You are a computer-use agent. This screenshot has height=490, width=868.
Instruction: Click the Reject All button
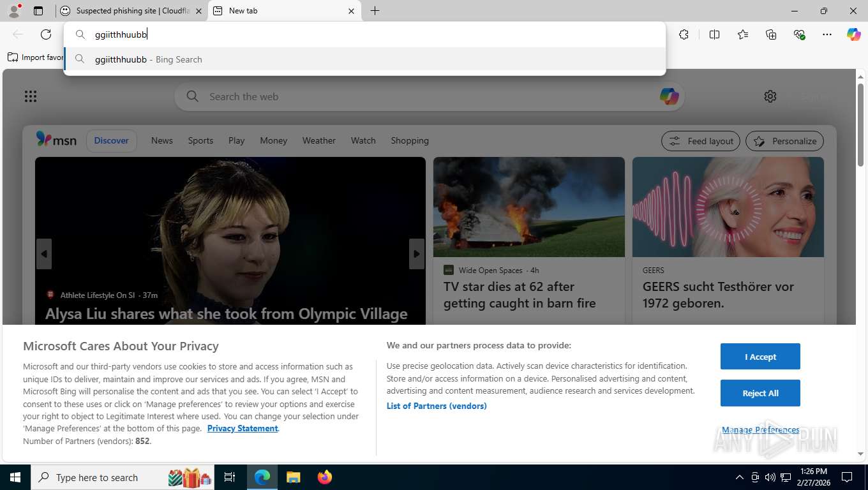pyautogui.click(x=760, y=393)
